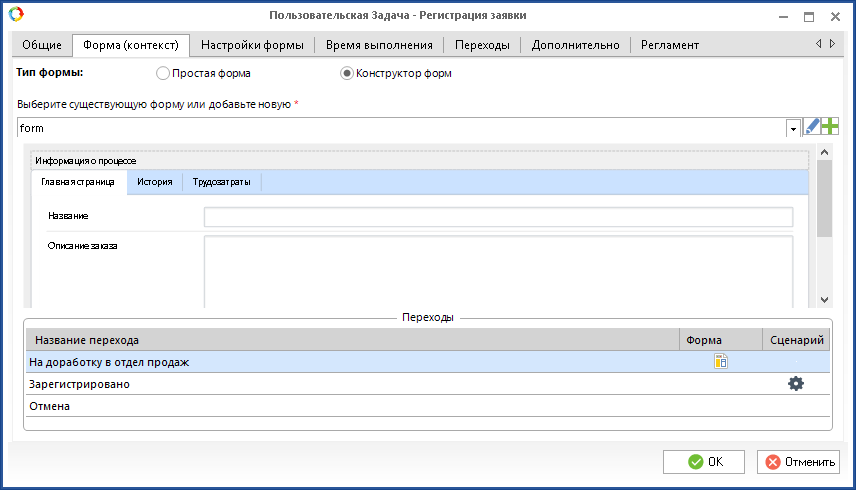Click the pencil edit form icon

(812, 127)
